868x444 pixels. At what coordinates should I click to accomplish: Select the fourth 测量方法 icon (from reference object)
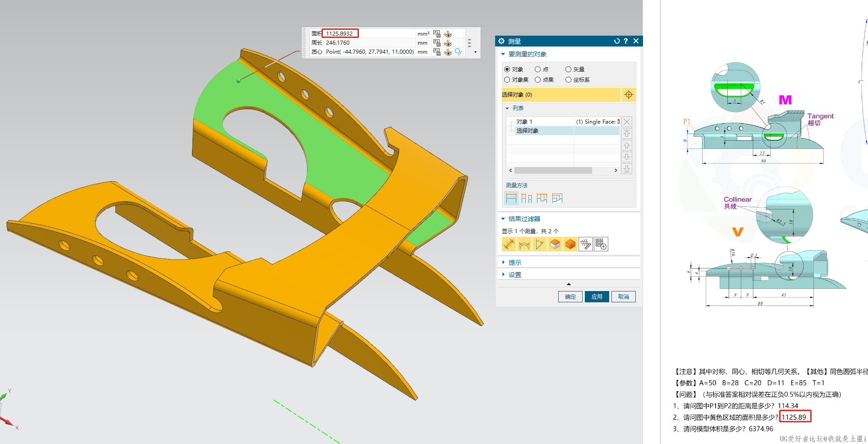click(557, 198)
